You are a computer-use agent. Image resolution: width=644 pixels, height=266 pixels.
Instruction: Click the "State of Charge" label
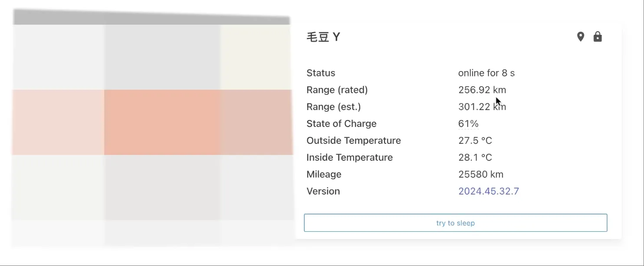[x=341, y=123]
